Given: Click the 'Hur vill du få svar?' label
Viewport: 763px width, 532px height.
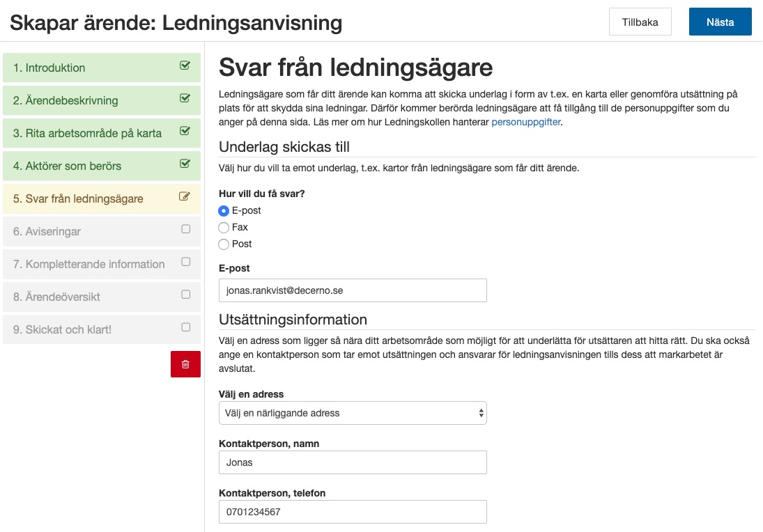Looking at the screenshot, I should pyautogui.click(x=262, y=194).
